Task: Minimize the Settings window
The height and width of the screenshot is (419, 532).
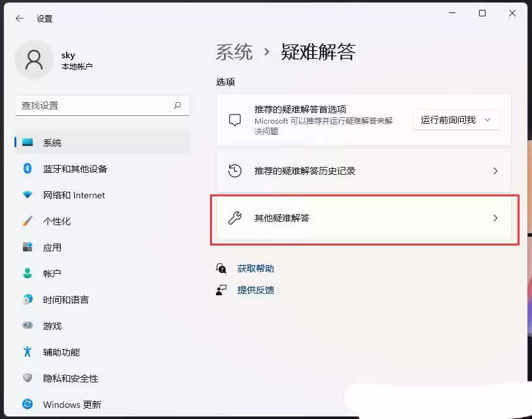Action: 452,13
